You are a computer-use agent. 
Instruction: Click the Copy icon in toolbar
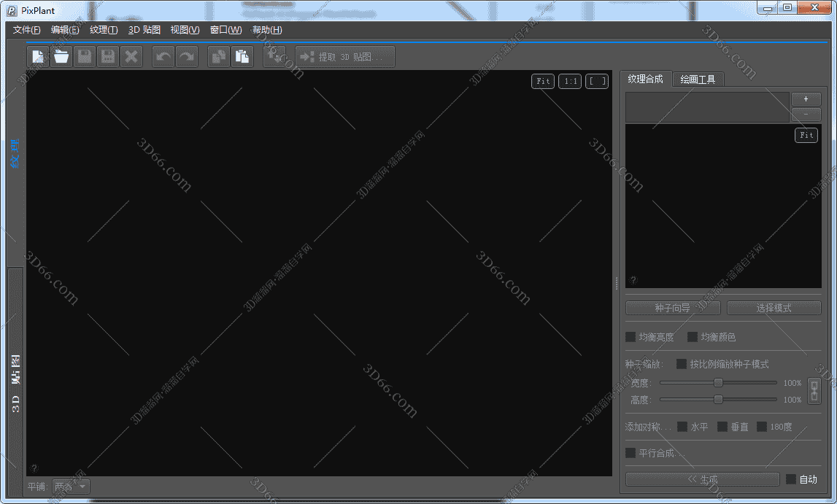[x=219, y=57]
